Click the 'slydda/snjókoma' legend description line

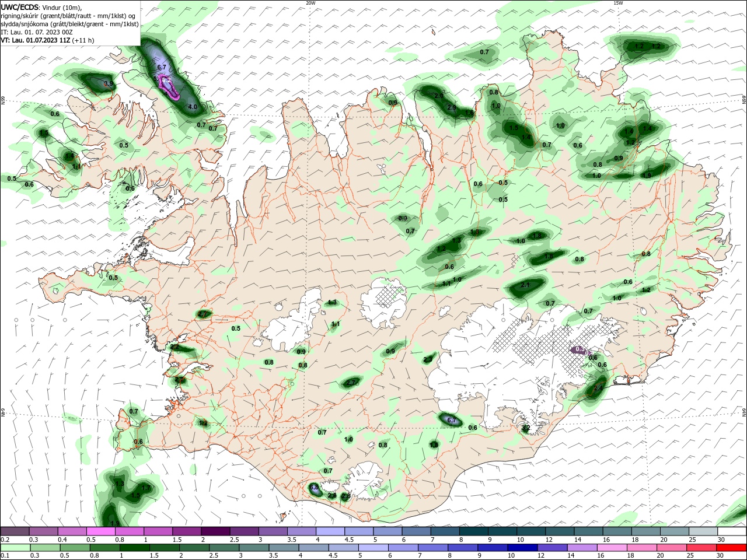coord(70,24)
